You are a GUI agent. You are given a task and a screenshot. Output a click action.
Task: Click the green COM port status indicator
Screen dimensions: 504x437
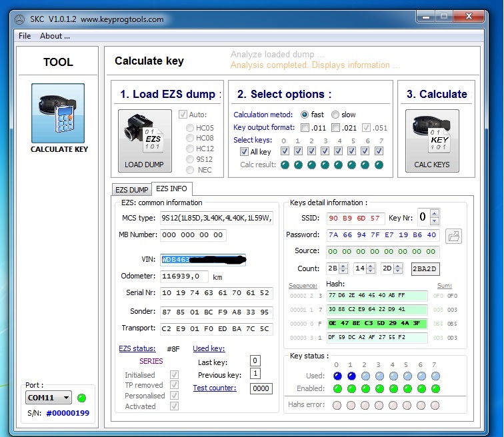tap(82, 398)
